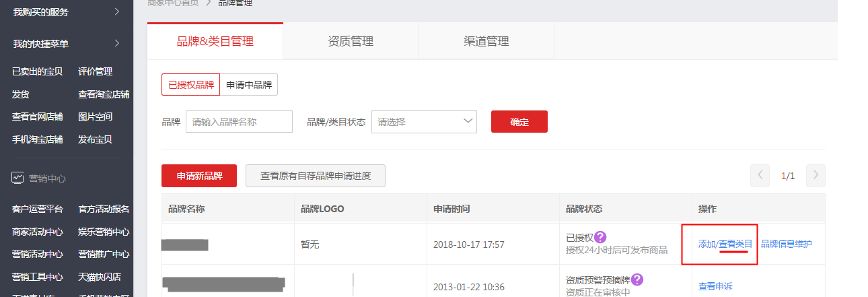Switch to the 资质管理 tab
This screenshot has width=868, height=297.
click(x=351, y=41)
